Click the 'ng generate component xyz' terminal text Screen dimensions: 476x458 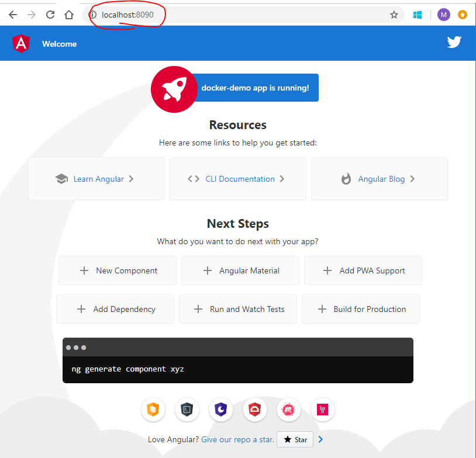point(128,369)
